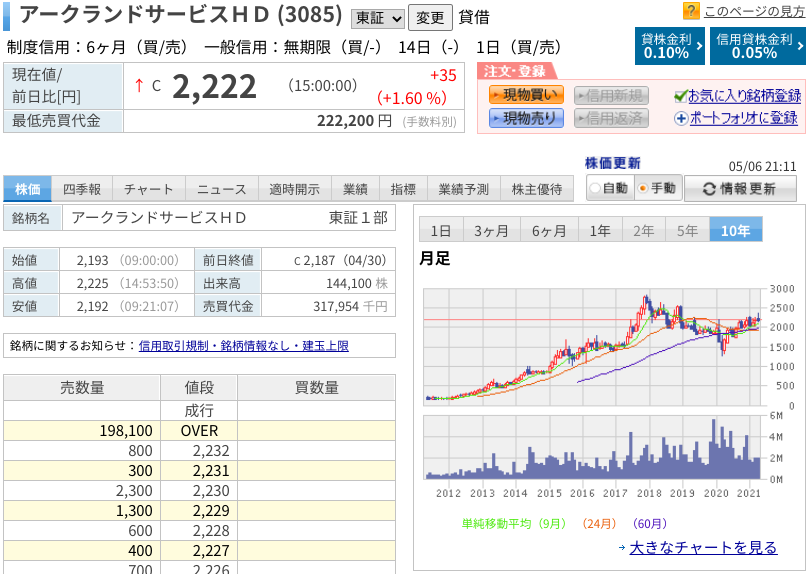Screen dimensions: 810x574
Task: Click the 最低売買代金 222,200 円 value
Action: click(x=354, y=121)
